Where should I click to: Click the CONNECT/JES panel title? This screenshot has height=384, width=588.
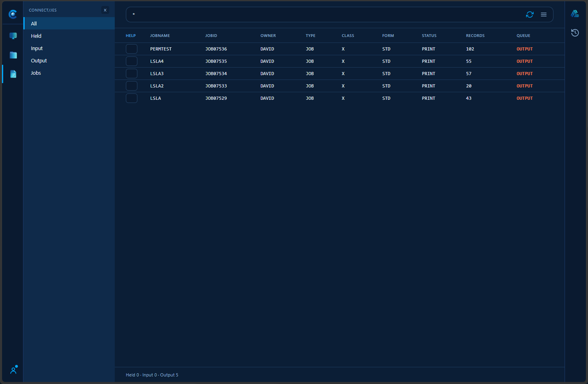43,10
